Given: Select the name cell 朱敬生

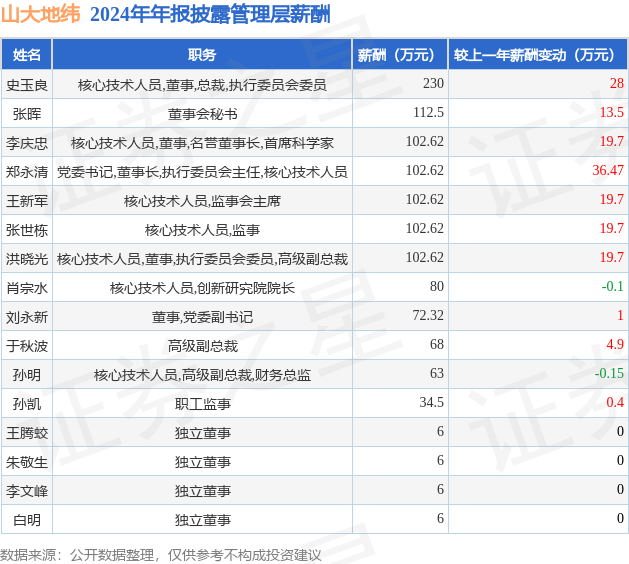Looking at the screenshot, I should point(27,462).
